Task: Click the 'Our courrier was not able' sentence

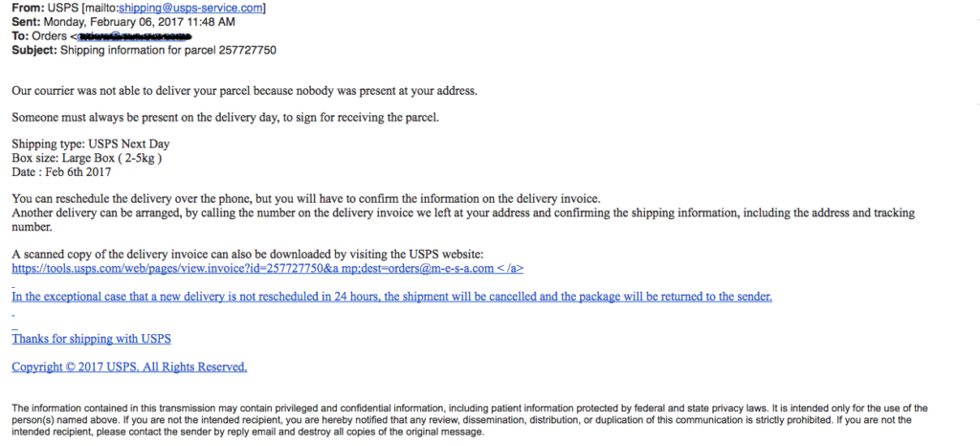Action: pos(244,91)
